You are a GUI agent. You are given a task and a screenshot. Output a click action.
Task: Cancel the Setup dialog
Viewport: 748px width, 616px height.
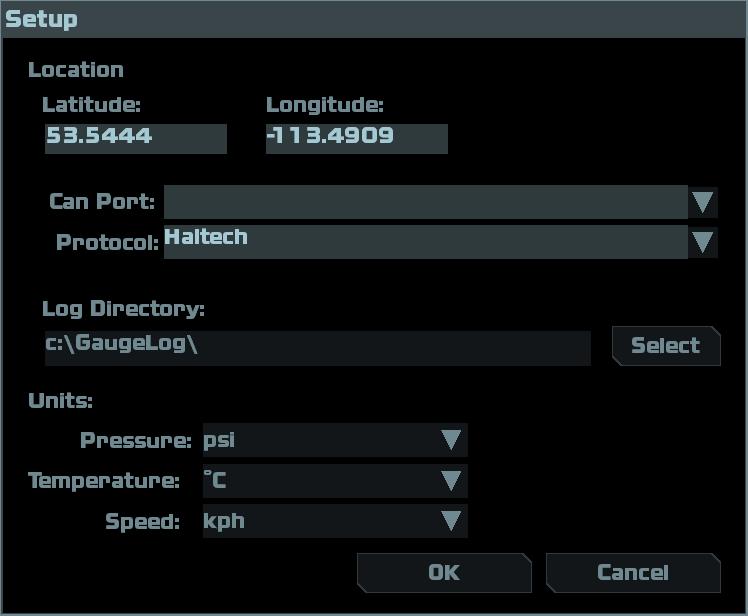[632, 573]
